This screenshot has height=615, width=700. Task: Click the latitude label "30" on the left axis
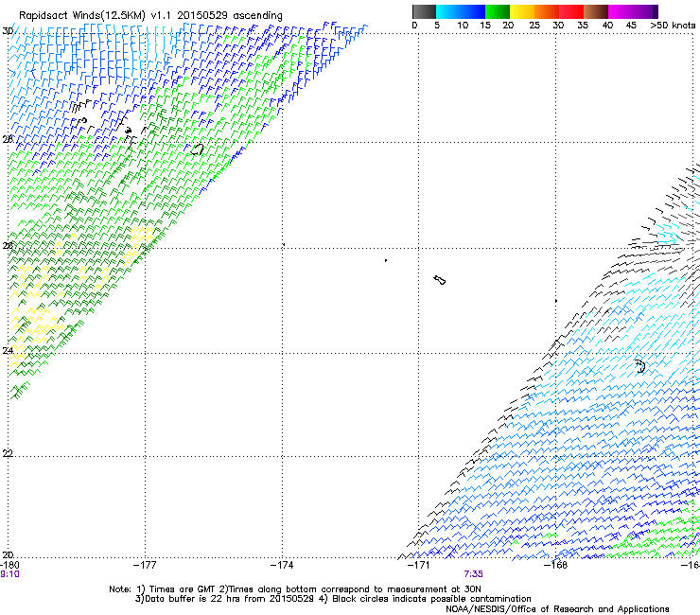tap(8, 31)
